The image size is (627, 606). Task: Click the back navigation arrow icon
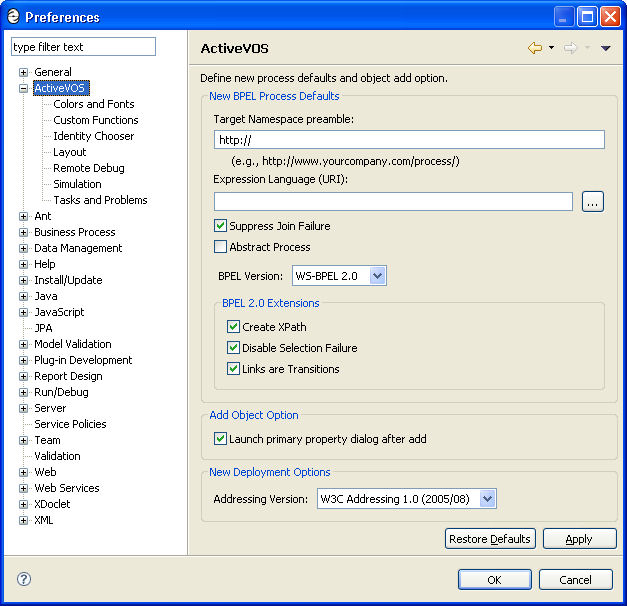click(x=535, y=48)
